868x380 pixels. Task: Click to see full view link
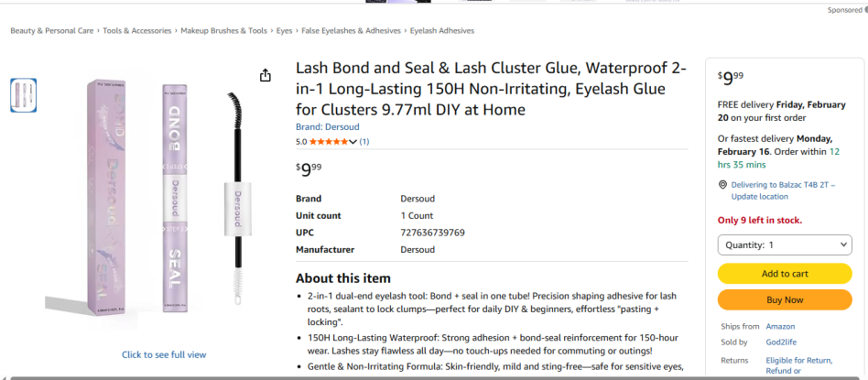point(164,354)
